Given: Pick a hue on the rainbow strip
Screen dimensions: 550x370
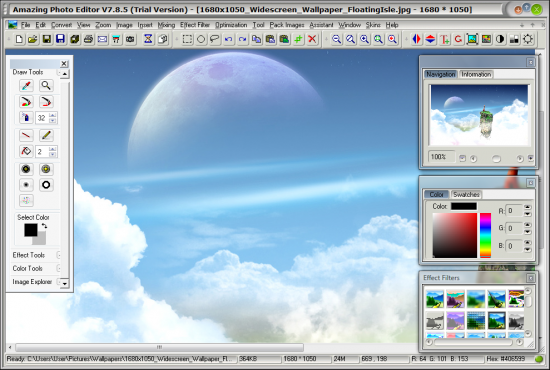Looking at the screenshot, I should click(485, 235).
